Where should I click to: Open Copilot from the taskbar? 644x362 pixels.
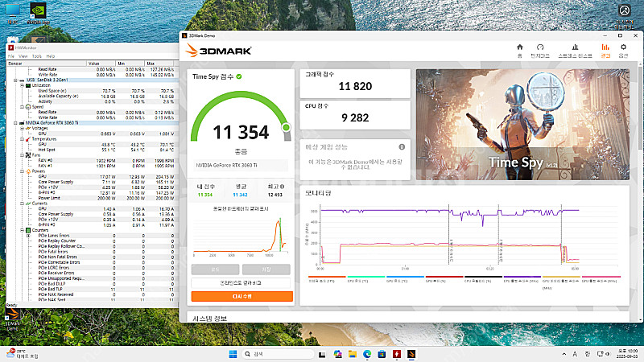337,354
